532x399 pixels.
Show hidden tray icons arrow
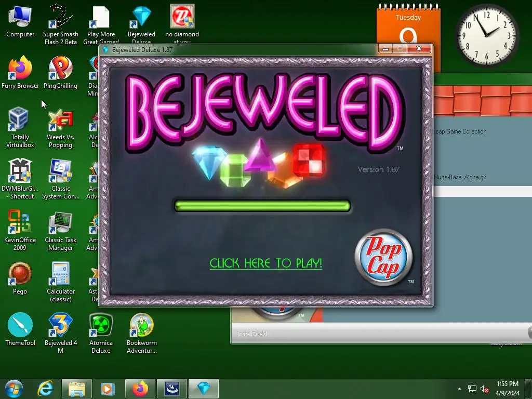click(x=459, y=389)
